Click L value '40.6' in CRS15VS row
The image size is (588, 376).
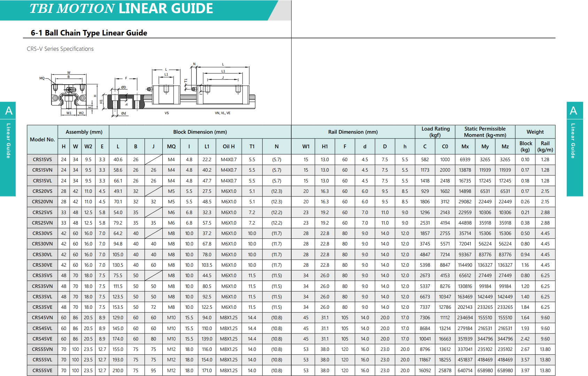tap(118, 159)
